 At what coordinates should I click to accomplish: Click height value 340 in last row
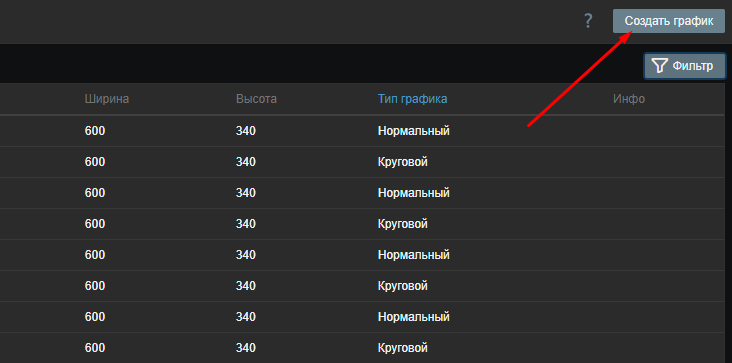246,348
